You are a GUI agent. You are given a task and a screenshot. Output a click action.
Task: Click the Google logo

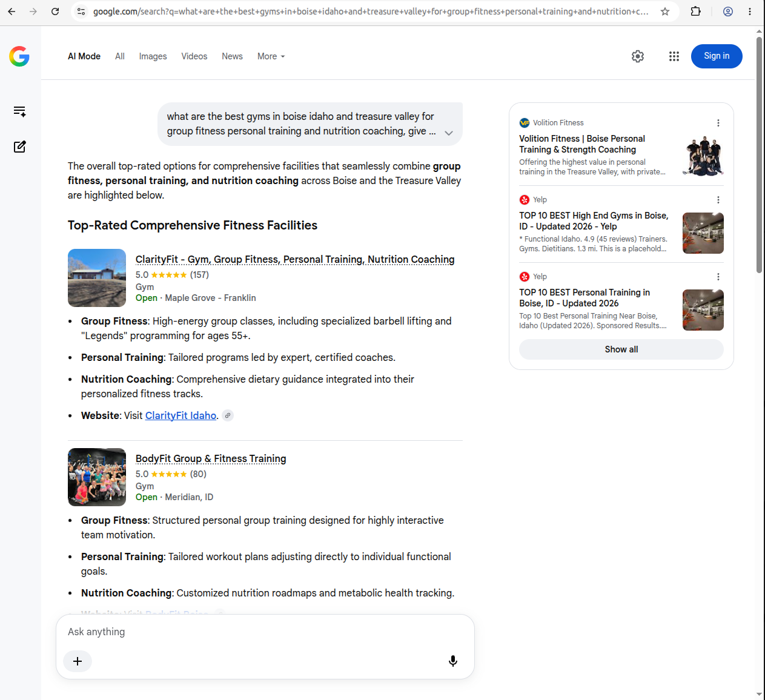pyautogui.click(x=19, y=56)
